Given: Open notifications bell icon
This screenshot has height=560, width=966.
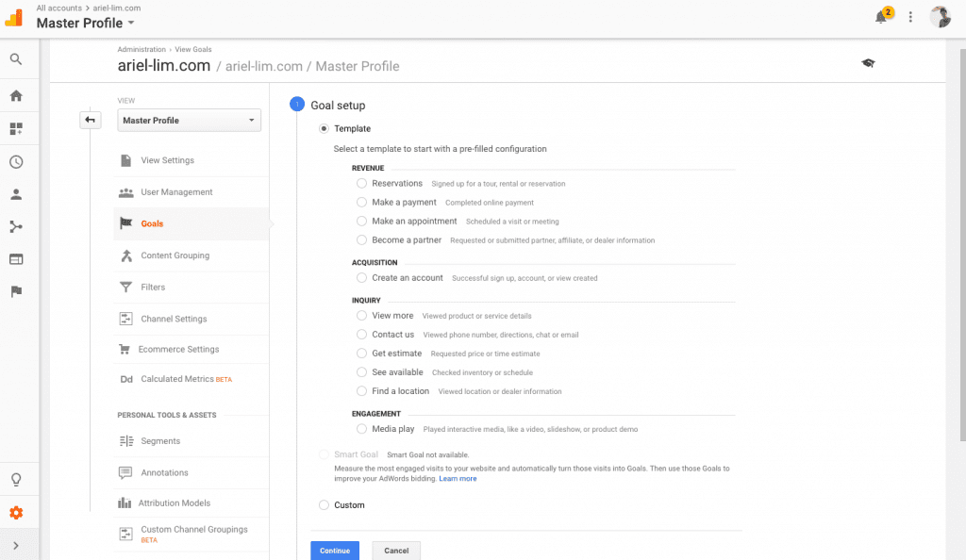Looking at the screenshot, I should [x=882, y=17].
